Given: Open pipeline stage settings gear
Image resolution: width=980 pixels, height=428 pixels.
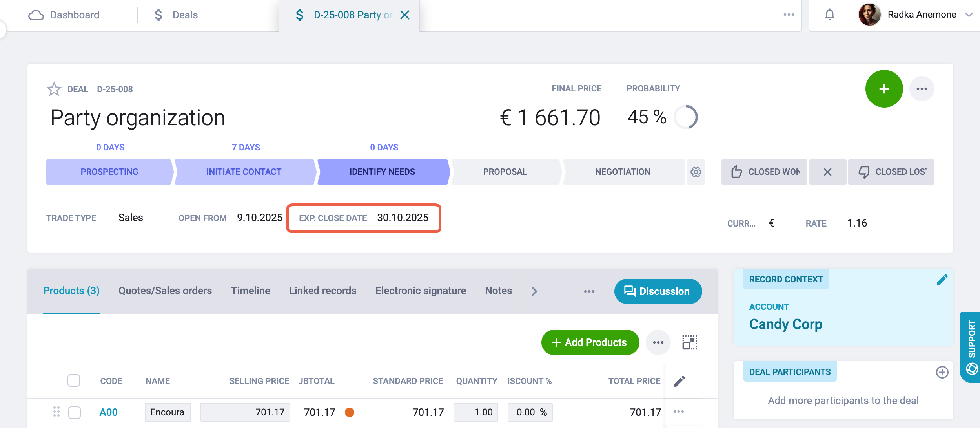Looking at the screenshot, I should [696, 172].
